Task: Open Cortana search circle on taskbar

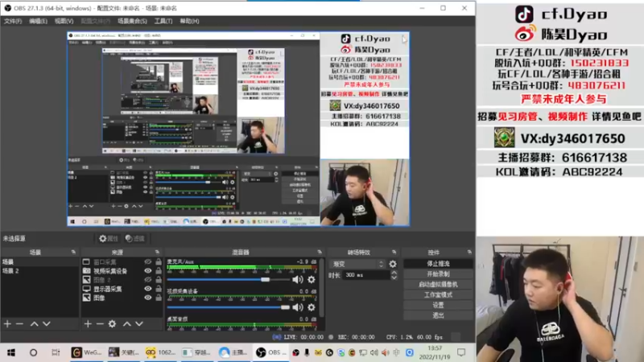Action: point(33,352)
